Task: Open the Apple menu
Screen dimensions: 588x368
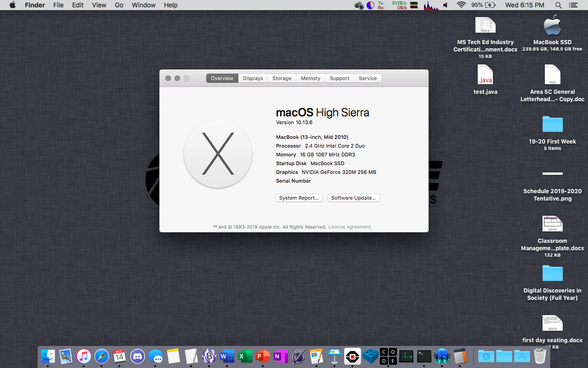Action: 12,5
